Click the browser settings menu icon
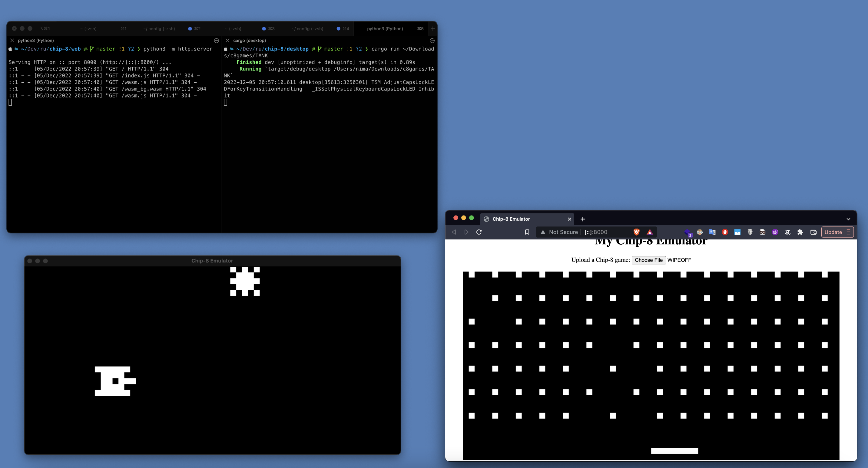The image size is (868, 468). click(x=849, y=232)
